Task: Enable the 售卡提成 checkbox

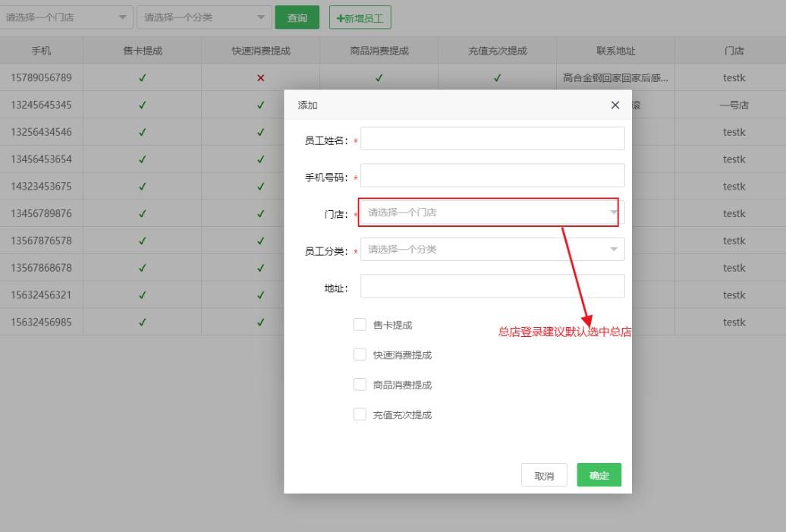Action: pos(360,325)
